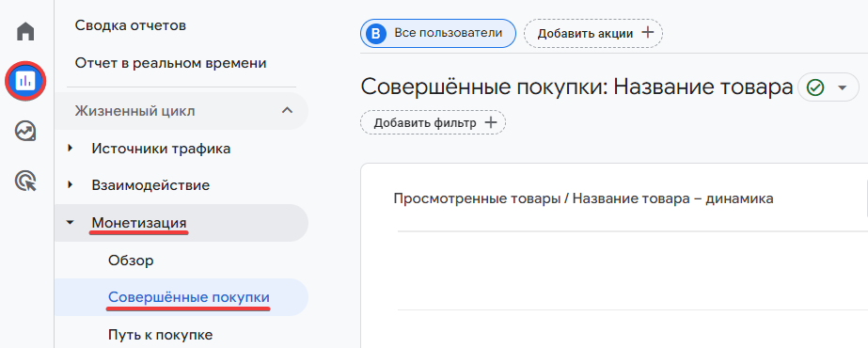
Task: Click the plus icon on Добавить акции
Action: (647, 33)
